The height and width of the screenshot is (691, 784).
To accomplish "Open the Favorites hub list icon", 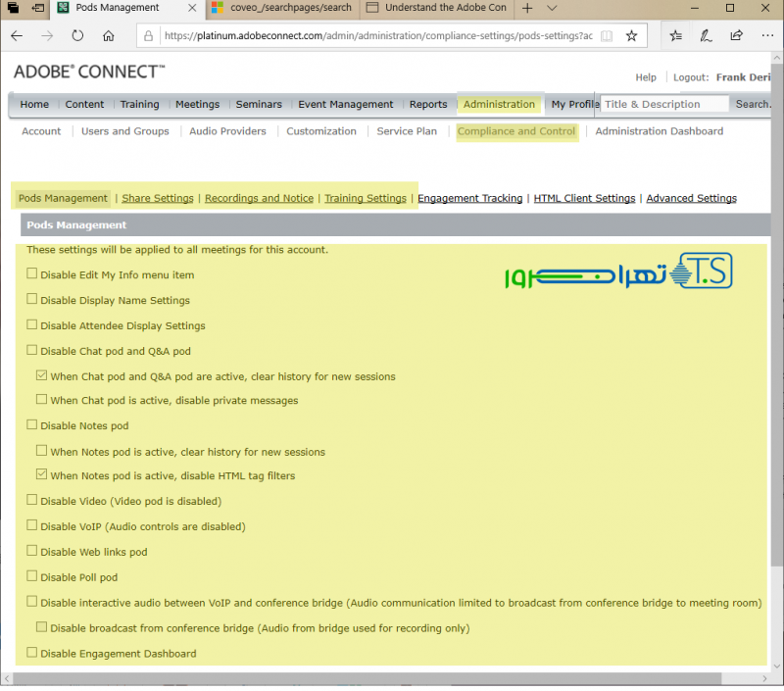I will point(676,35).
